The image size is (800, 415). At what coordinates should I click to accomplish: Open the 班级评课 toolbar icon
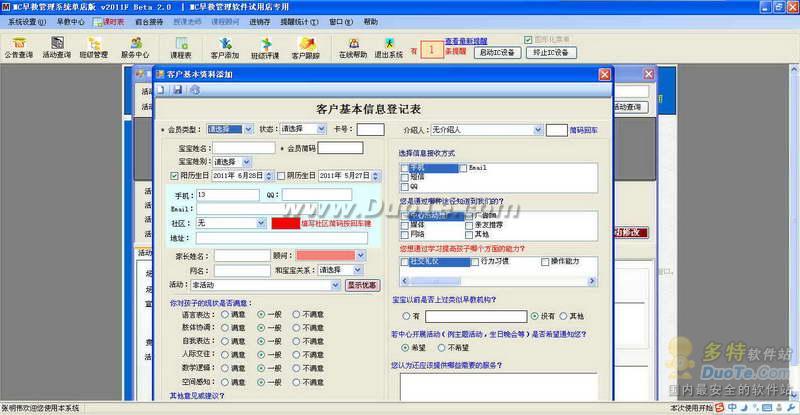tap(265, 47)
